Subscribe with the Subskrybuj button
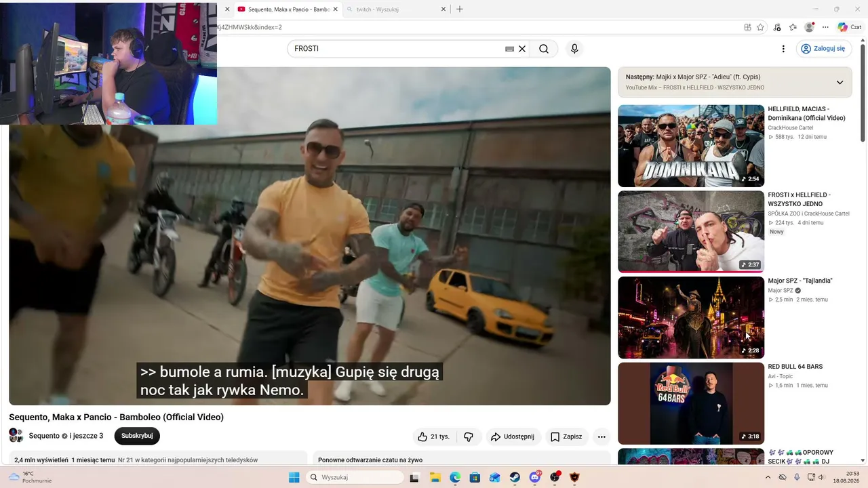This screenshot has height=488, width=868. pyautogui.click(x=137, y=436)
